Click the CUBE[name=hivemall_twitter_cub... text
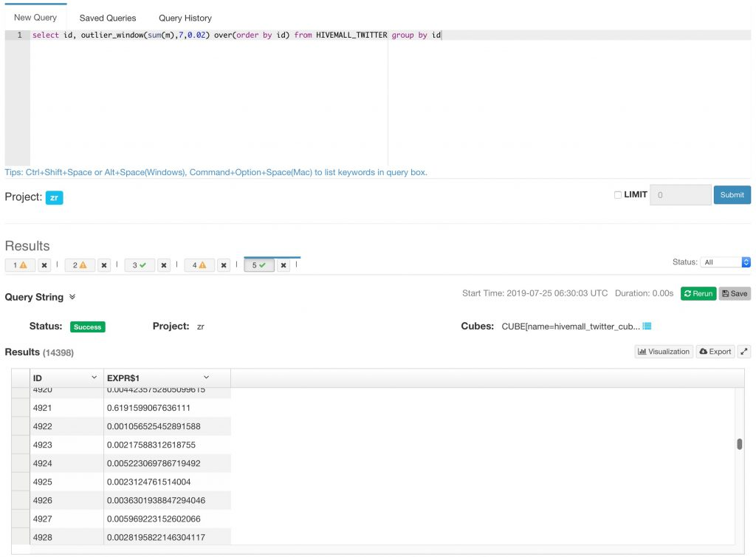756x557 pixels. click(x=571, y=327)
